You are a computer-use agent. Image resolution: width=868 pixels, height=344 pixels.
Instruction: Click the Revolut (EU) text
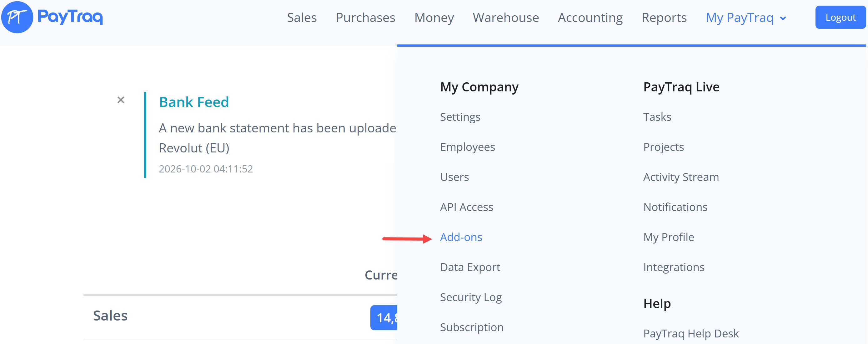click(194, 148)
